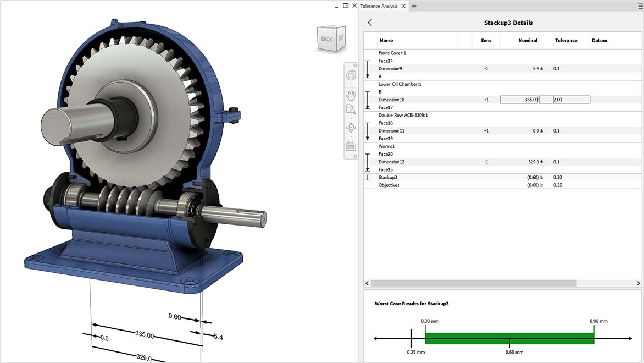Click the dimension icon beside Dimension9
Image resolution: width=644 pixels, height=363 pixels.
tap(367, 68)
